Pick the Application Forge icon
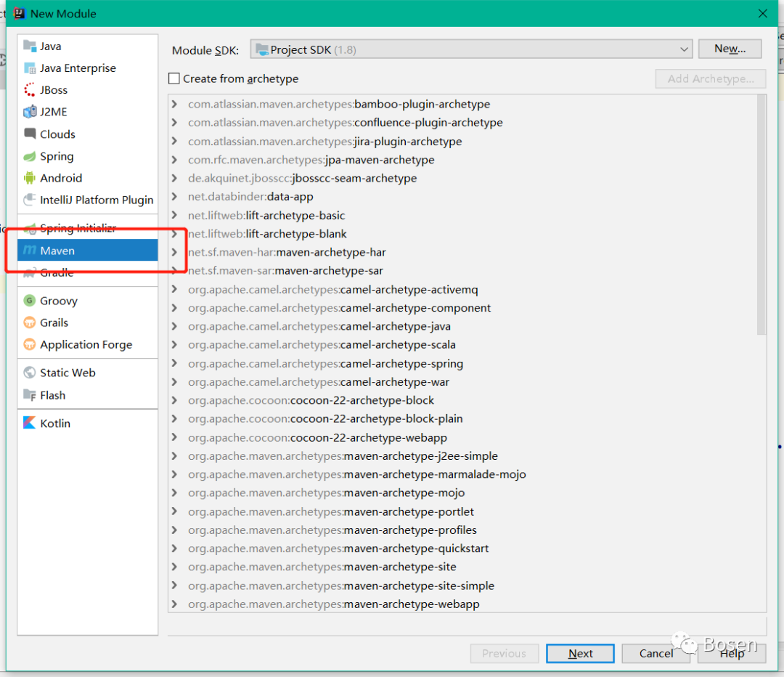Screen dimensions: 784x677 30,344
